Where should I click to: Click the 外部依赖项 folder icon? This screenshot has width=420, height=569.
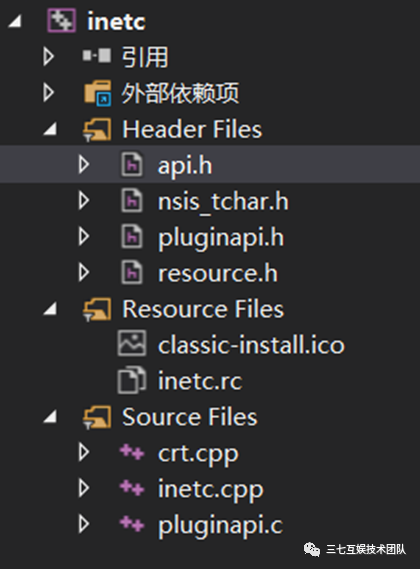98,93
